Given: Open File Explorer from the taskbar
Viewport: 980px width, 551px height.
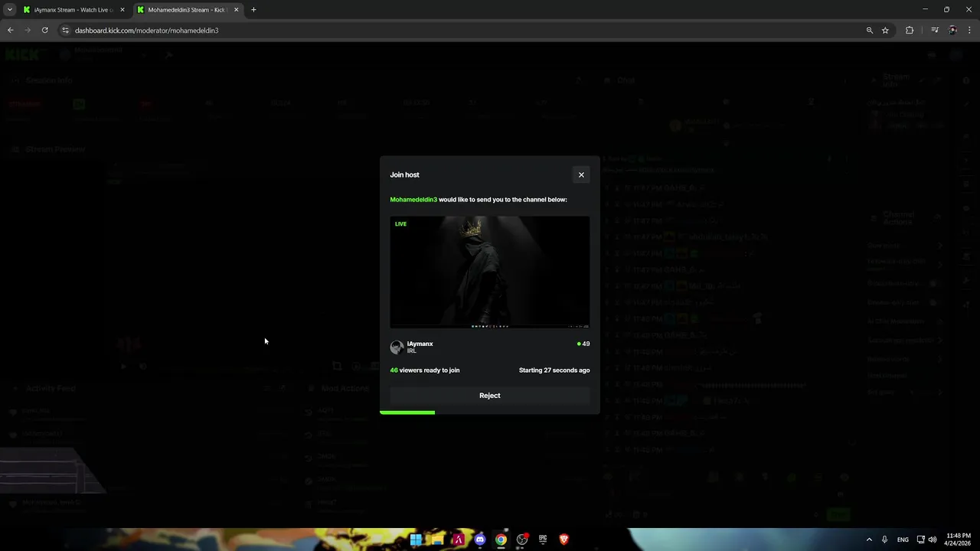Looking at the screenshot, I should (437, 540).
